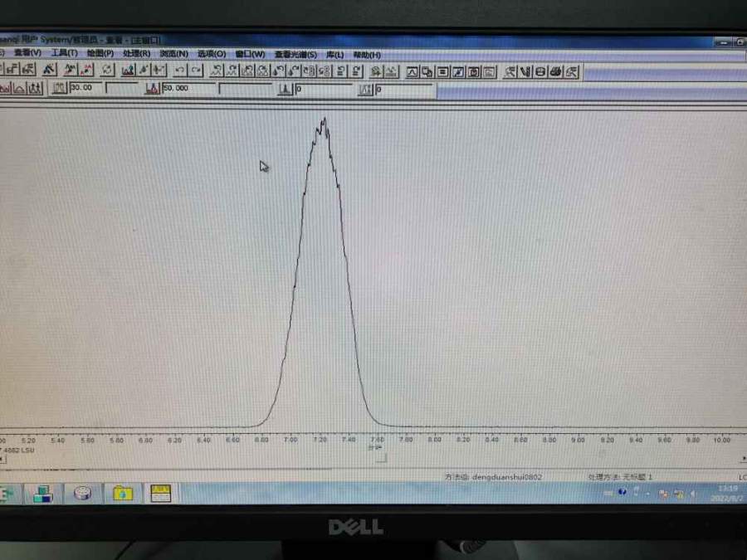Screen dimensions: 747x560
Task: Click the input field showing 50.000
Action: 188,89
